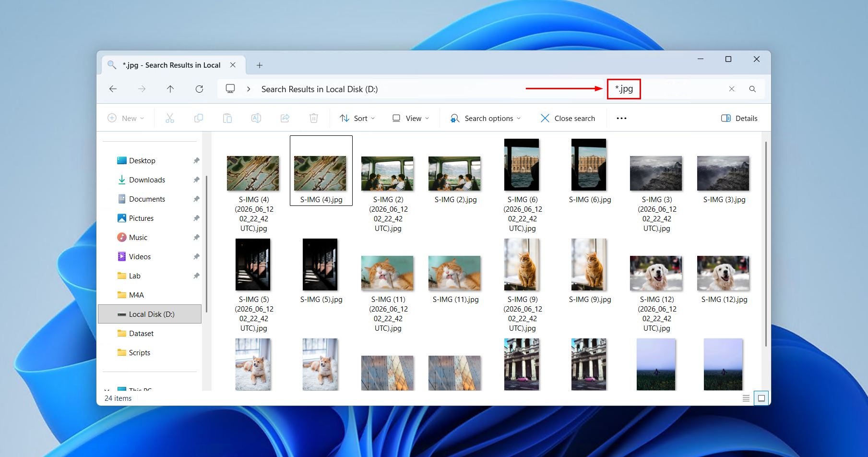The height and width of the screenshot is (457, 868).
Task: Select the S-IMG (4).jpg thumbnail
Action: [321, 170]
